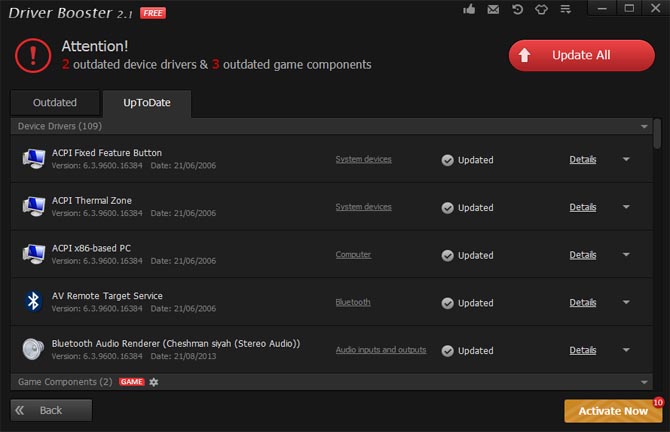Image resolution: width=670 pixels, height=432 pixels.
Task: Open dropdown arrow for ACPI Thermal Zone
Action: pyautogui.click(x=626, y=207)
